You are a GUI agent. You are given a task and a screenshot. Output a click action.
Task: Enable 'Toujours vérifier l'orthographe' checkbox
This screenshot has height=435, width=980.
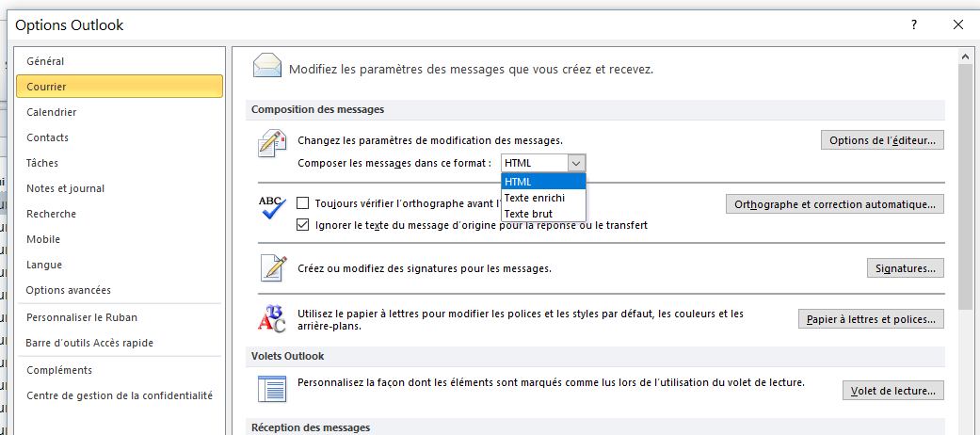pyautogui.click(x=303, y=202)
